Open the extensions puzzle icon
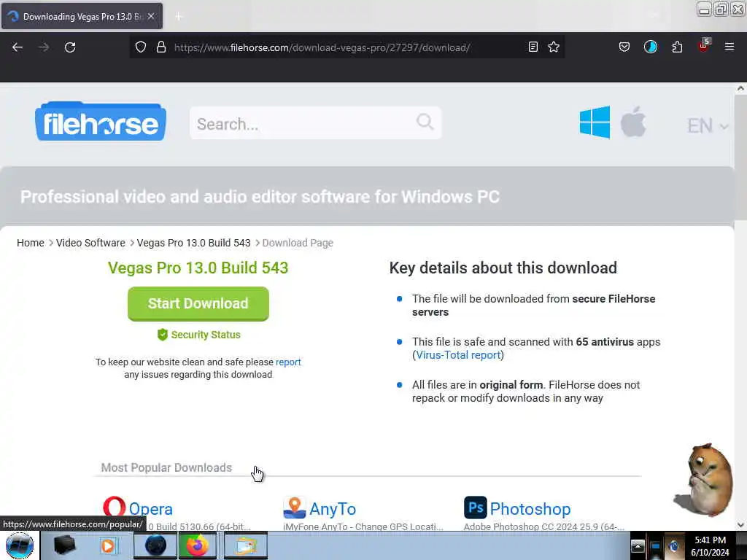 click(x=677, y=47)
